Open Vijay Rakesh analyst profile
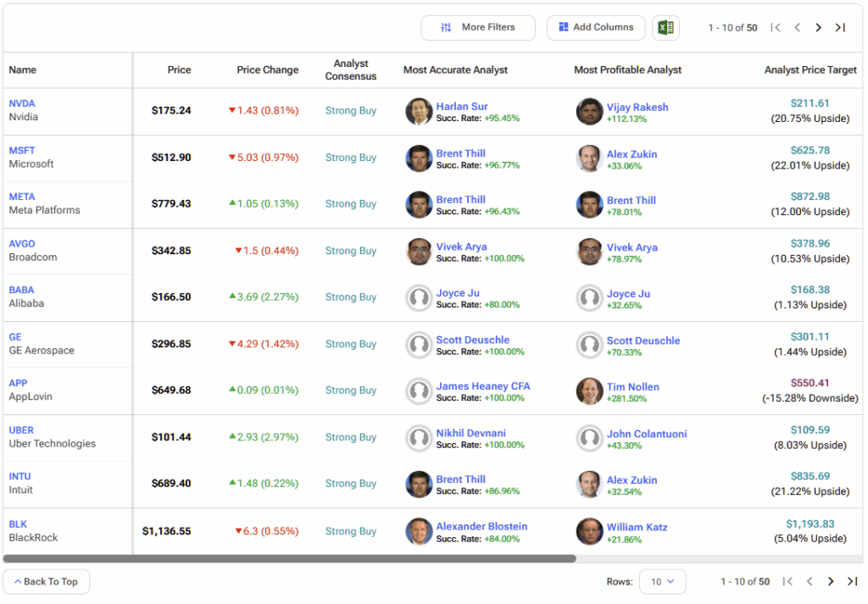The width and height of the screenshot is (868, 604). (637, 107)
